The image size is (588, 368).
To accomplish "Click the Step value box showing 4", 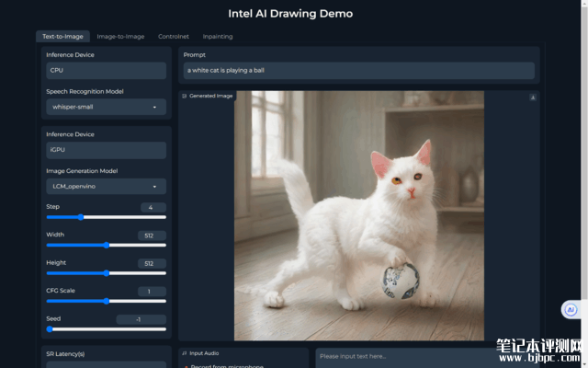I will coord(153,207).
